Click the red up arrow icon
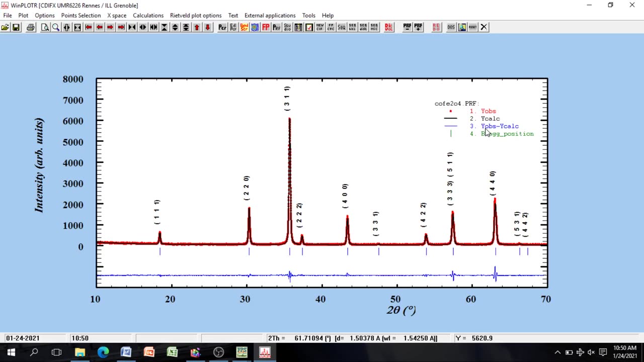This screenshot has height=362, width=644. tap(197, 27)
